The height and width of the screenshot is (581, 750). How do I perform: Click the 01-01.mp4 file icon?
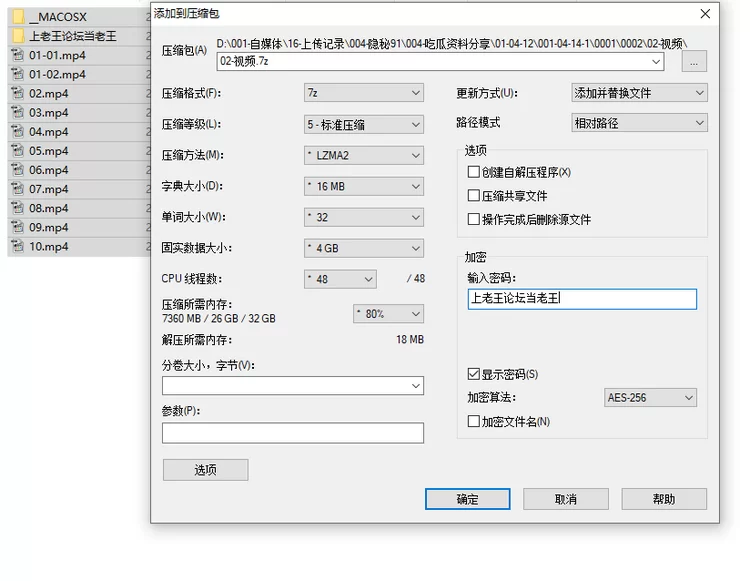click(x=18, y=55)
